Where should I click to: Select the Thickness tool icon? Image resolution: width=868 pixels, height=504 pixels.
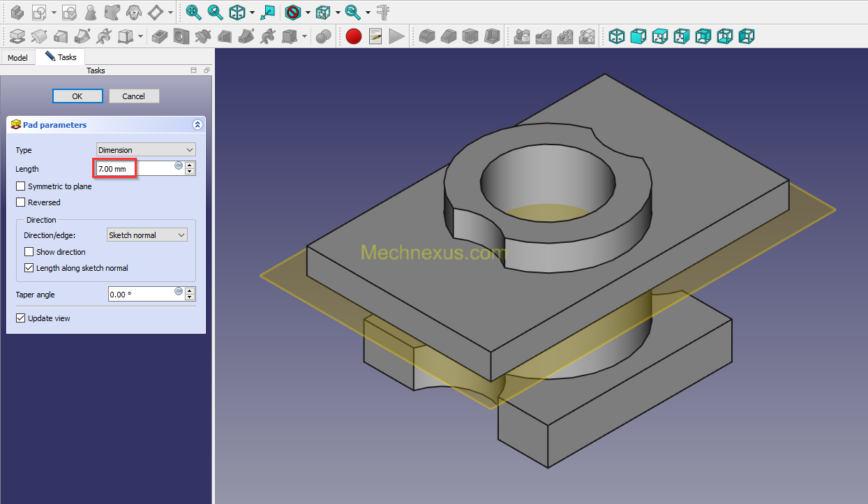[x=491, y=36]
